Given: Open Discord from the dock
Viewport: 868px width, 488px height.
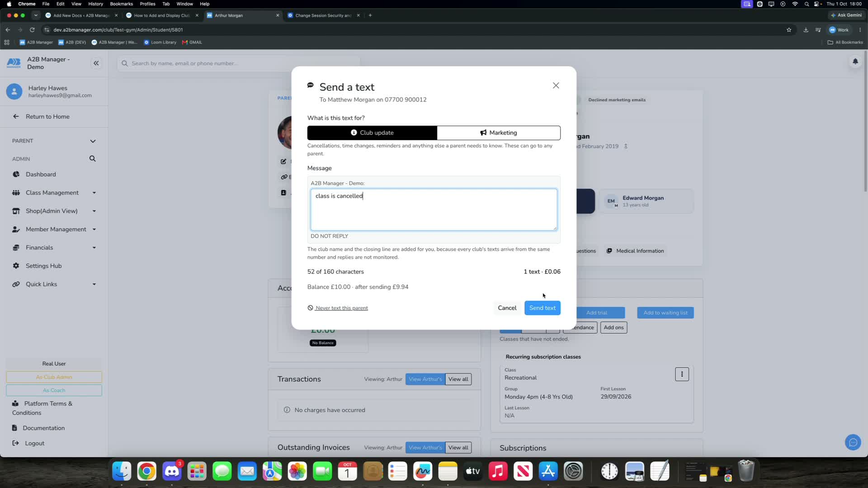Looking at the screenshot, I should (172, 471).
